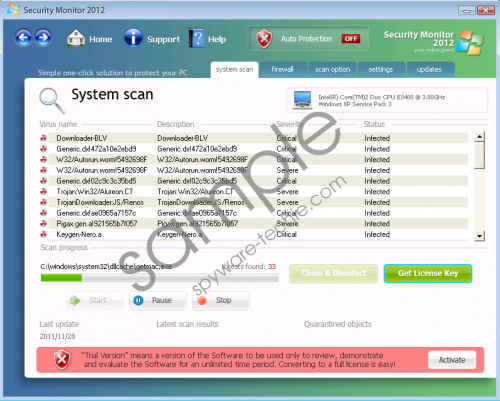Click the threat icon beside Generic.dx!472a10e2ebd9
Screen dimensions: 500x401
pyautogui.click(x=43, y=149)
